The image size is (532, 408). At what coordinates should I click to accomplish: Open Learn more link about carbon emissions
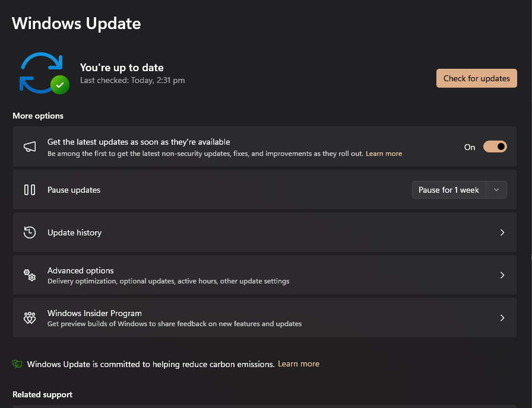pyautogui.click(x=299, y=364)
